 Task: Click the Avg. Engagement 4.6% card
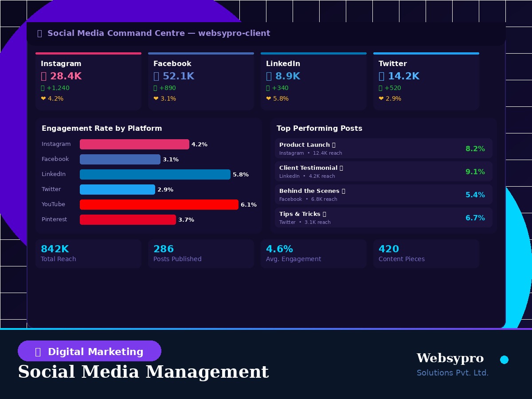tap(313, 253)
